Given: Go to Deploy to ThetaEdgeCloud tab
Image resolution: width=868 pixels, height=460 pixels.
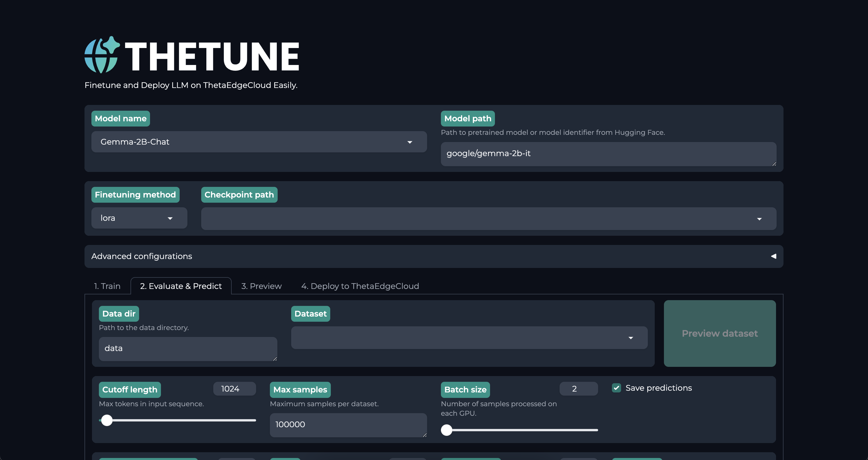Looking at the screenshot, I should pyautogui.click(x=360, y=286).
